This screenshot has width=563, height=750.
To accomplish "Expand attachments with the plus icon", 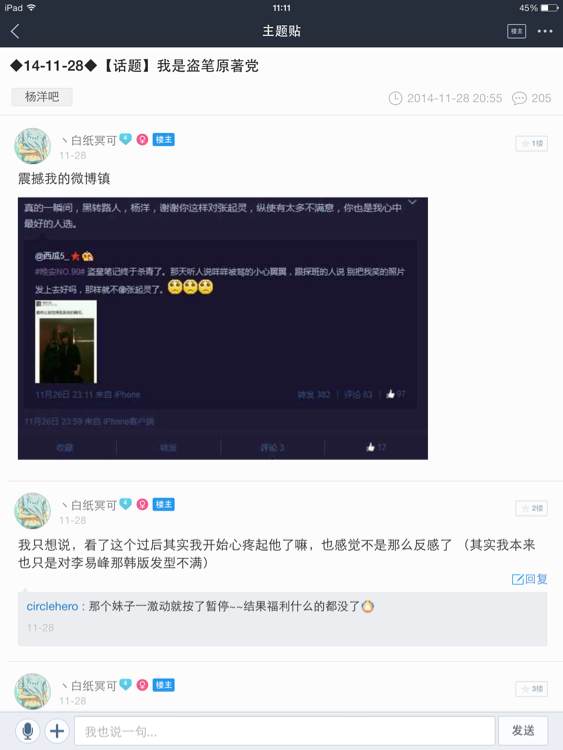I will click(x=57, y=731).
